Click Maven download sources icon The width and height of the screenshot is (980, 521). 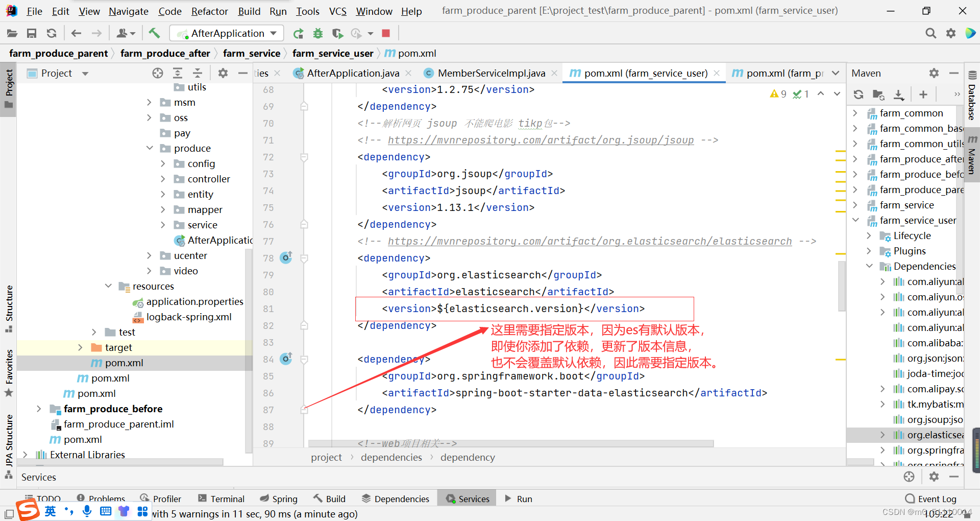(899, 94)
